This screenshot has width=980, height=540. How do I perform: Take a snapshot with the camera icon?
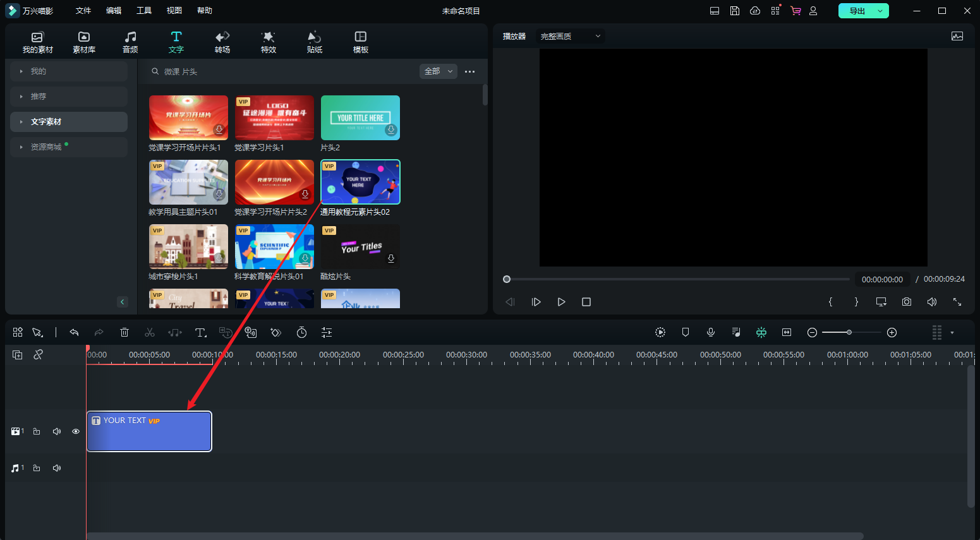pyautogui.click(x=907, y=302)
